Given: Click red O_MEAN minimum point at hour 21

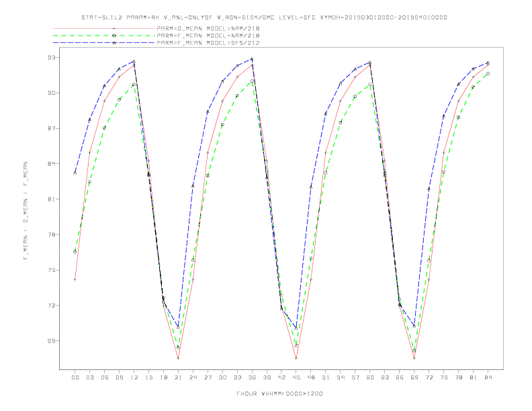Looking at the screenshot, I should [x=178, y=358].
